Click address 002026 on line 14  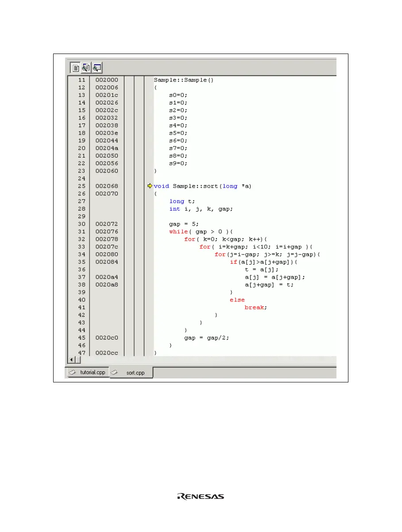107,103
